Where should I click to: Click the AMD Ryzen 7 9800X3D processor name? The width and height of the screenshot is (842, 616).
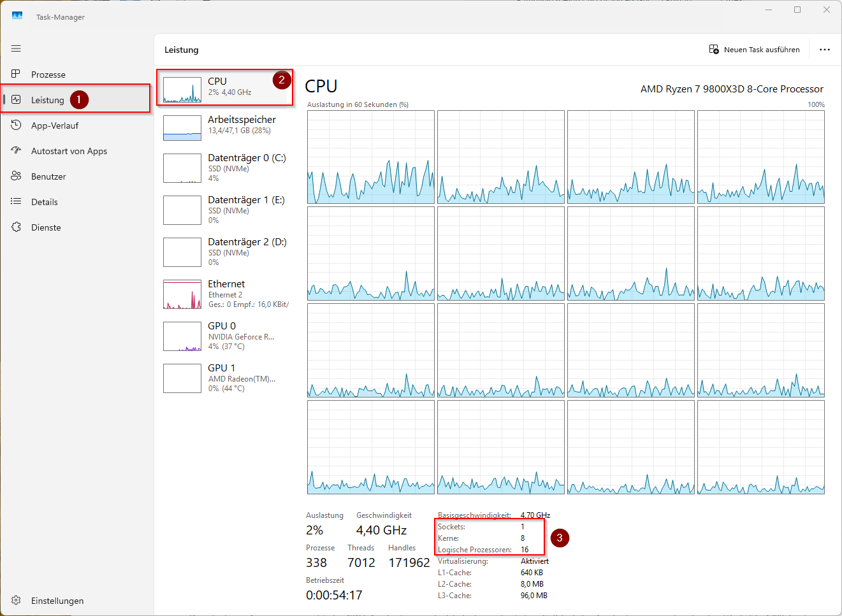[732, 89]
